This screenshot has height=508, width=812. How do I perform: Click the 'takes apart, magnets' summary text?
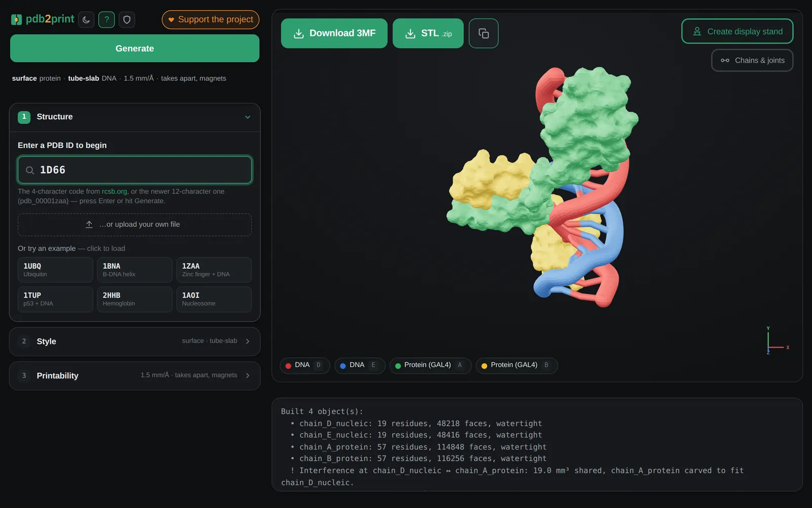[x=193, y=78]
